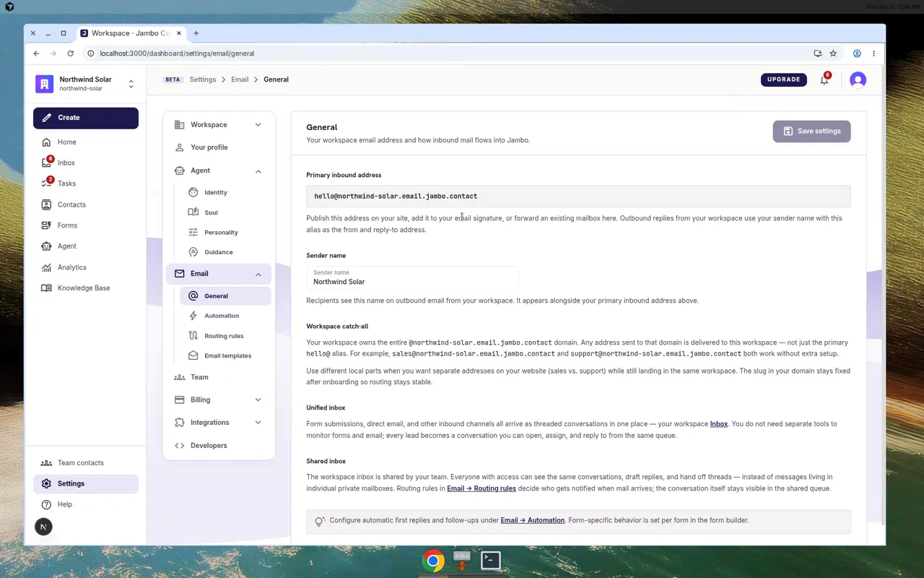Open Email Automation settings
Image resolution: width=924 pixels, height=578 pixels.
pos(225,316)
